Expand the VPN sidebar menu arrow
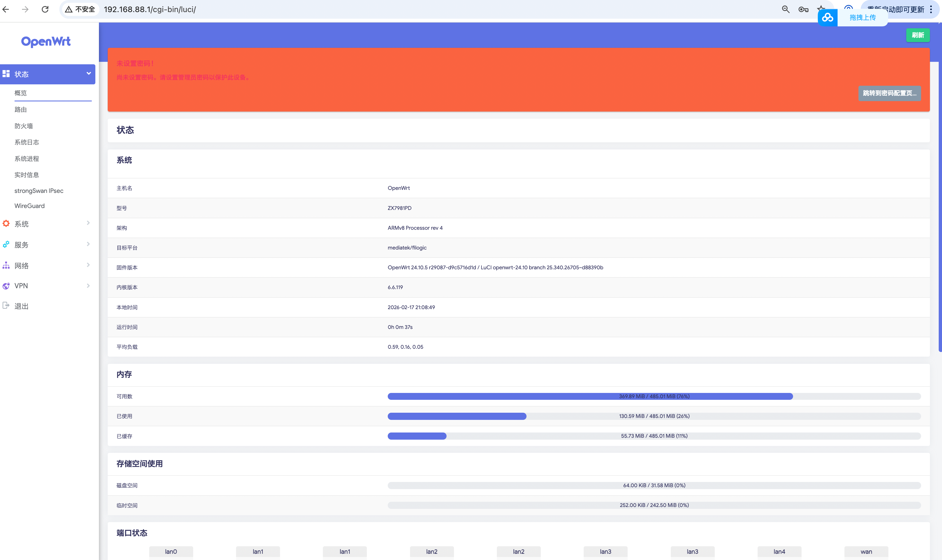Screen dimensions: 942x560 pos(88,286)
